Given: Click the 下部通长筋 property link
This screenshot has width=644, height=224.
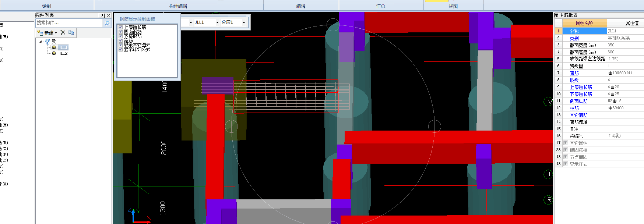Looking at the screenshot, I should point(581,94).
